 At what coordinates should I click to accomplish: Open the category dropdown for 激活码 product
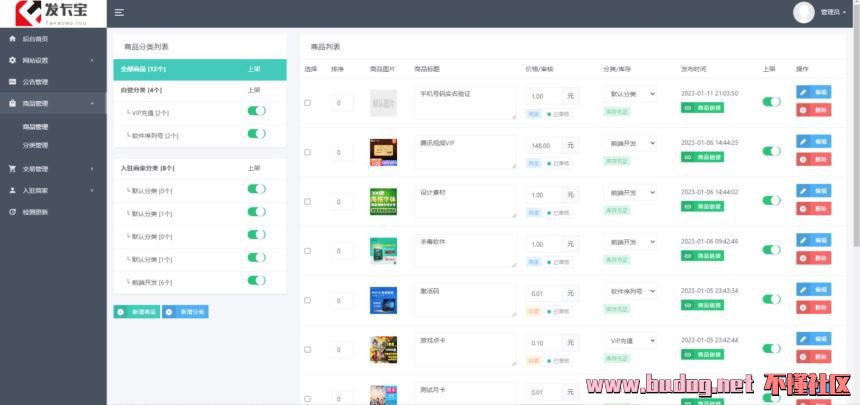tap(630, 292)
